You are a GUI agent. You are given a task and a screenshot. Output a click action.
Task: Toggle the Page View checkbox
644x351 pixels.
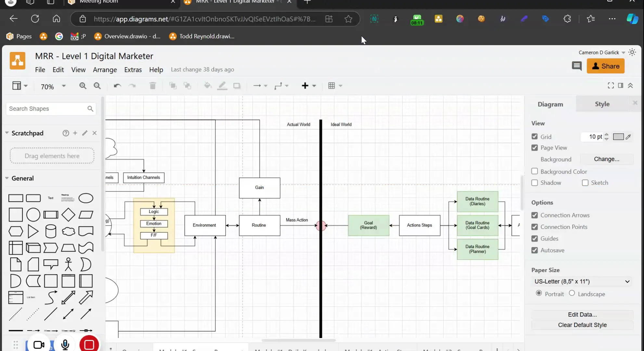pyautogui.click(x=535, y=148)
